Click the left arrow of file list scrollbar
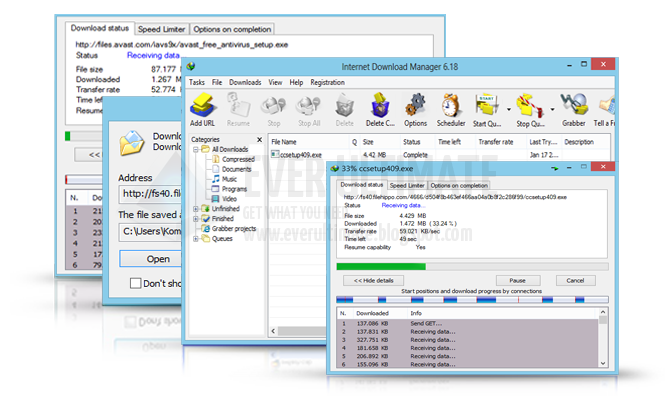This screenshot has width=665, height=407. [x=274, y=331]
